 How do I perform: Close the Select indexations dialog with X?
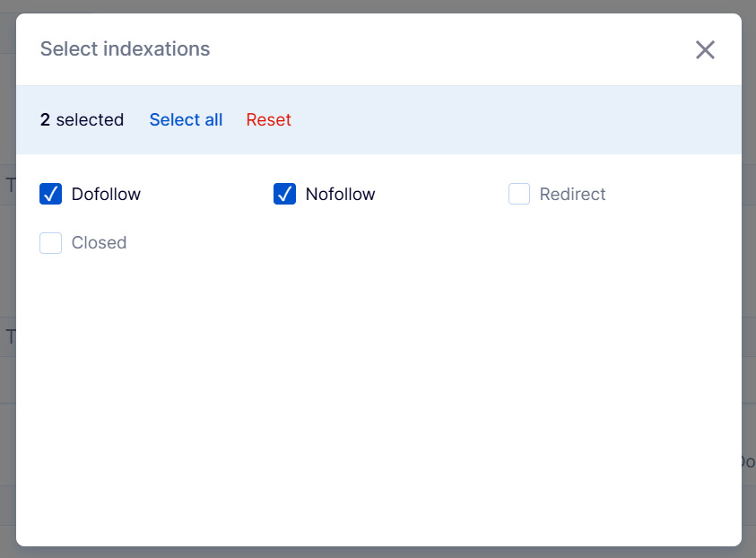[x=705, y=50]
